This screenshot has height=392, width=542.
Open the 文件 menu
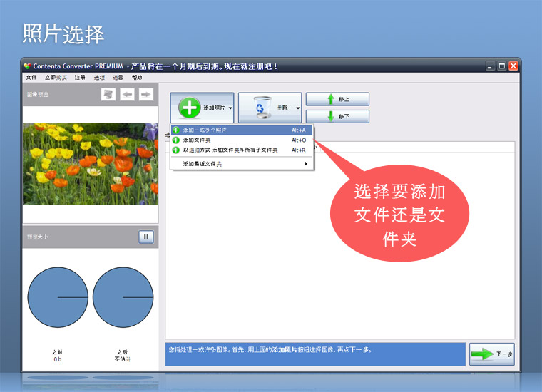click(x=31, y=78)
